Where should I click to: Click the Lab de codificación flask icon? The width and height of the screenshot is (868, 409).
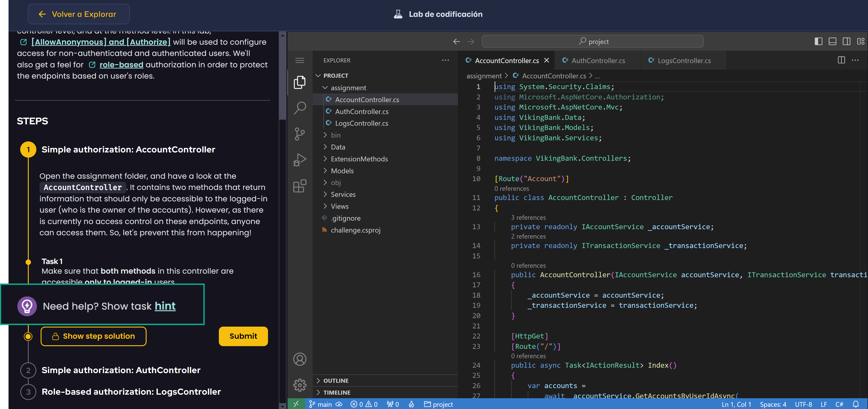click(x=398, y=14)
